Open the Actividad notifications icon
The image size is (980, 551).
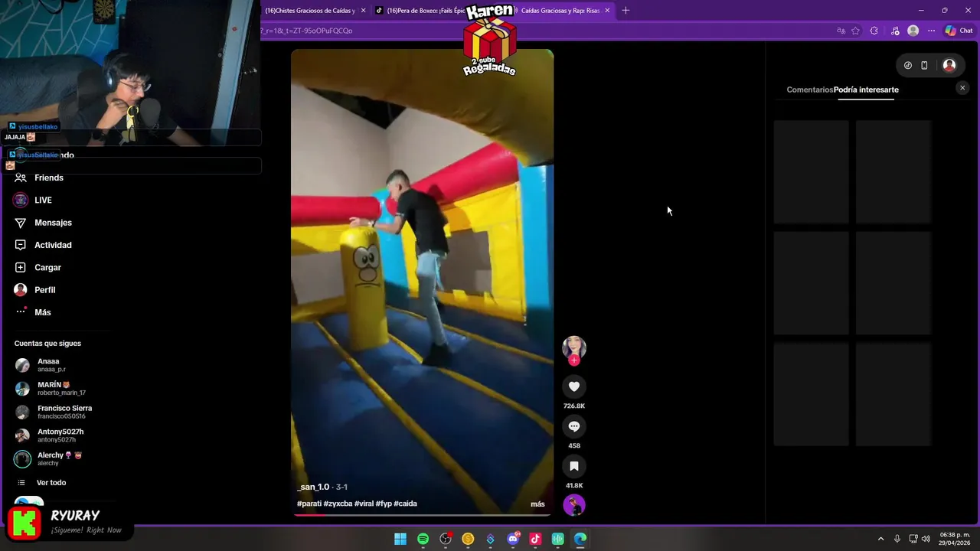point(21,245)
